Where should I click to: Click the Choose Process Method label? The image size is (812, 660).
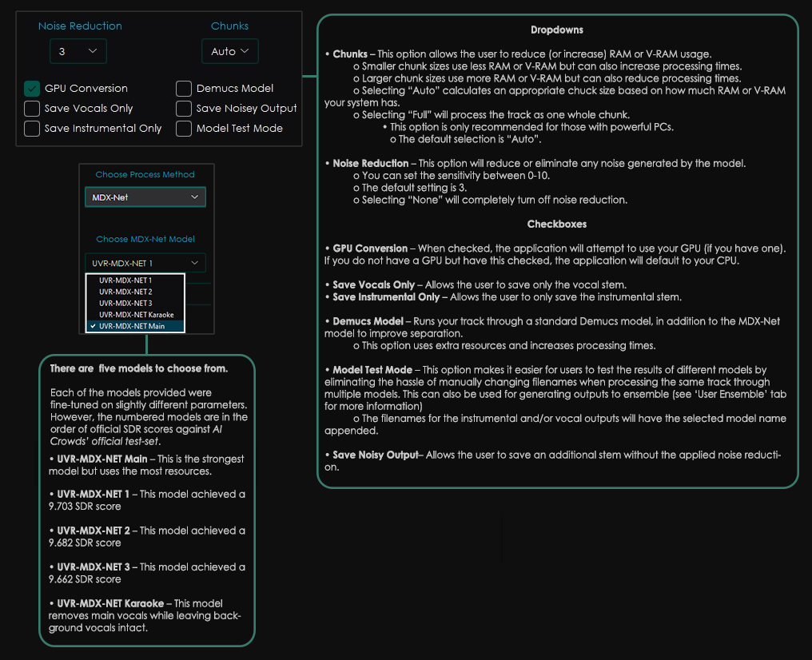(145, 174)
